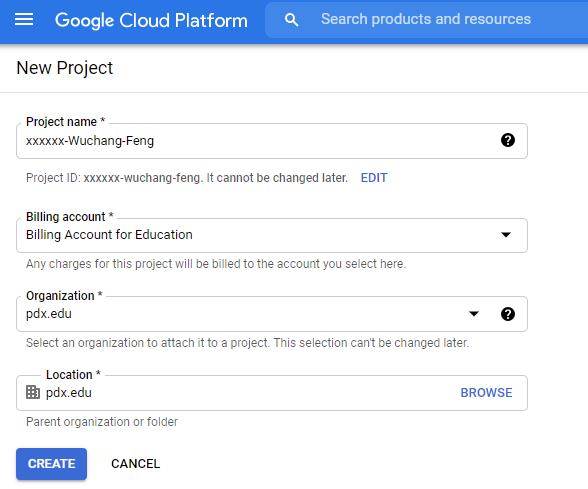Click the Organization help question icon

508,314
